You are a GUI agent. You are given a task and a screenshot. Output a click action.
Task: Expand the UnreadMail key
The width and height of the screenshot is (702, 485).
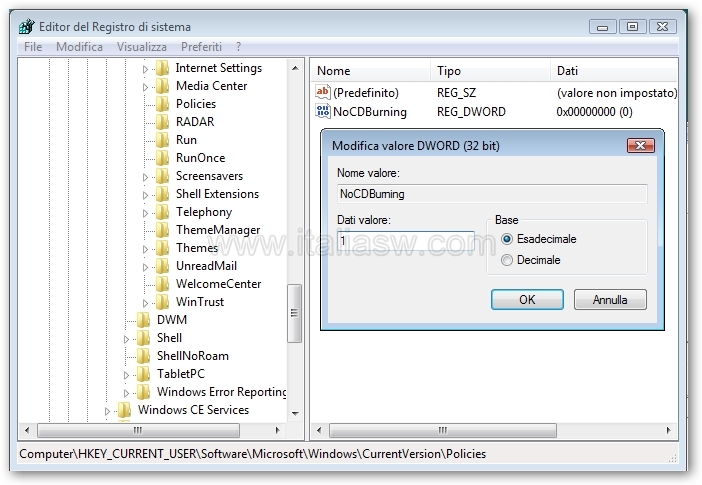tap(145, 267)
